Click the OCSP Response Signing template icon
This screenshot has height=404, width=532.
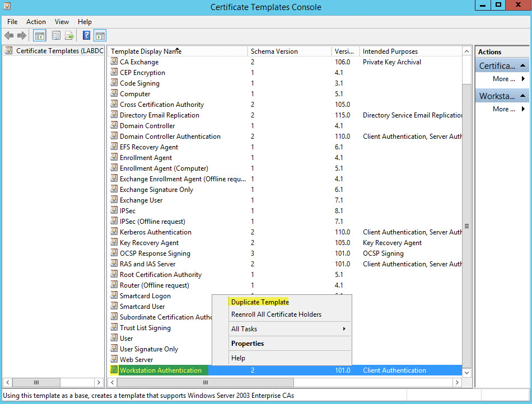tap(114, 253)
